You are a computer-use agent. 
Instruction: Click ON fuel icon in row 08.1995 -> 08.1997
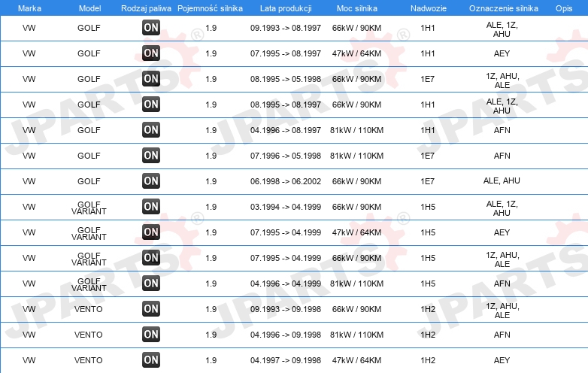(x=151, y=105)
